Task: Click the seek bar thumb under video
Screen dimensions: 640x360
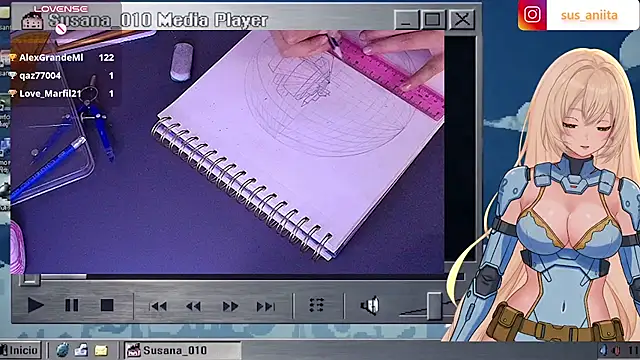Action: pos(30,280)
